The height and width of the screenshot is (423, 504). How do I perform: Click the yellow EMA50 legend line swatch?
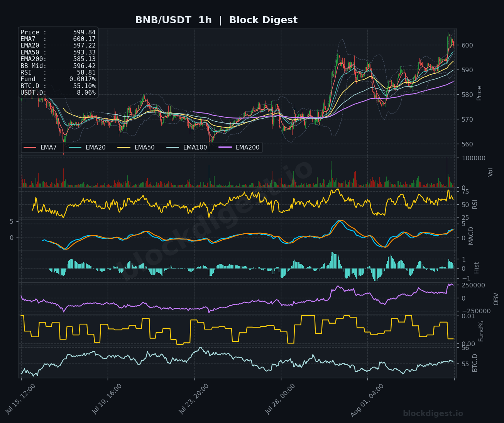pos(123,148)
